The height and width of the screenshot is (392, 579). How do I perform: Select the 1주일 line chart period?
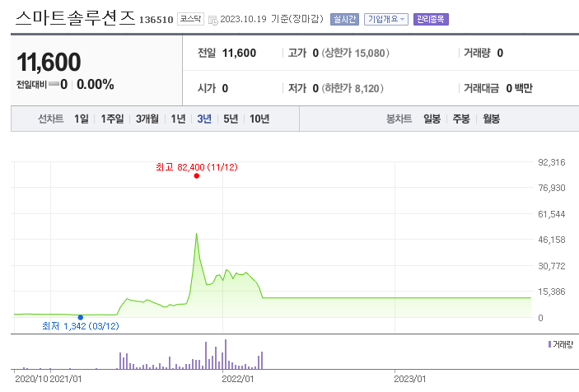[x=112, y=119]
